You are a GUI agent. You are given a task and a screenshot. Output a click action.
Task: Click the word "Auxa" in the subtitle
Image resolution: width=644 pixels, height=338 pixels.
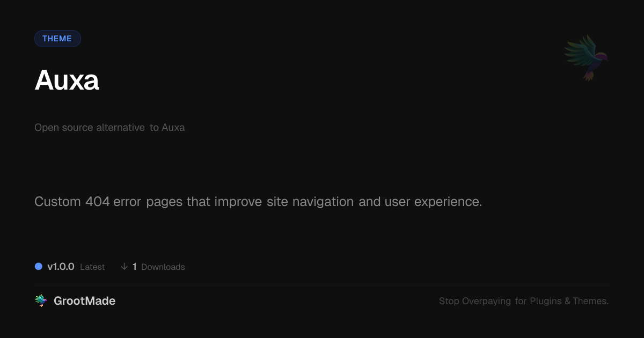173,128
